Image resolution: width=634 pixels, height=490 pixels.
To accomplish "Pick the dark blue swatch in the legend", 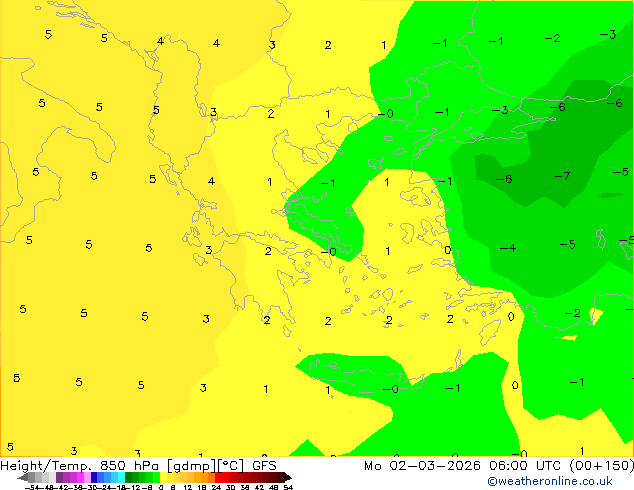I will coord(94,478).
